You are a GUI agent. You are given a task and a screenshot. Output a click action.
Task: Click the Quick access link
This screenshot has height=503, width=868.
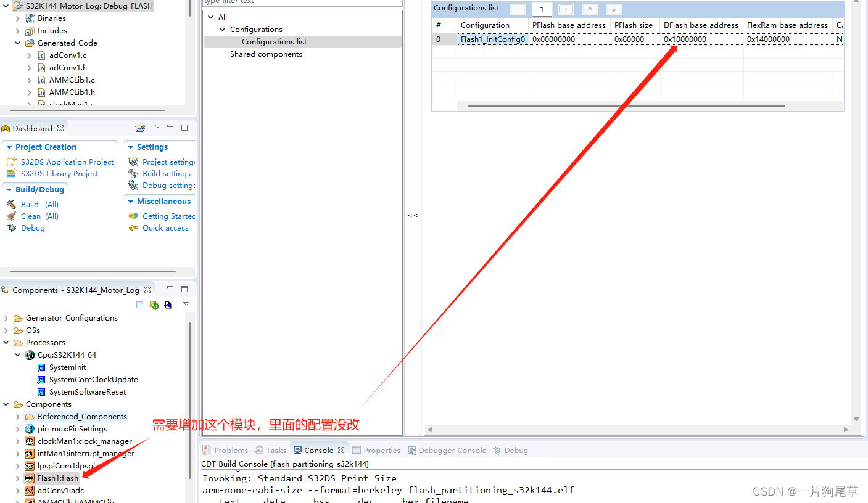(165, 227)
